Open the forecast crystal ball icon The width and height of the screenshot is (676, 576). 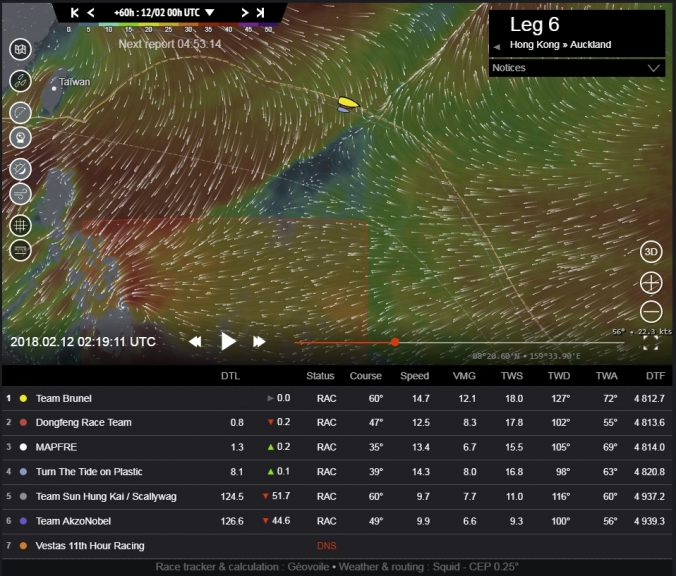[x=20, y=138]
